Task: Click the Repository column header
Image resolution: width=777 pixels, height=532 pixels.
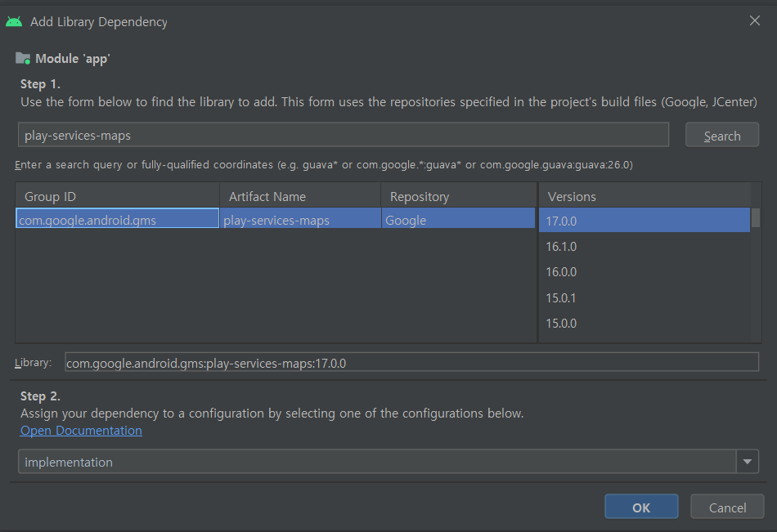Action: (459, 196)
